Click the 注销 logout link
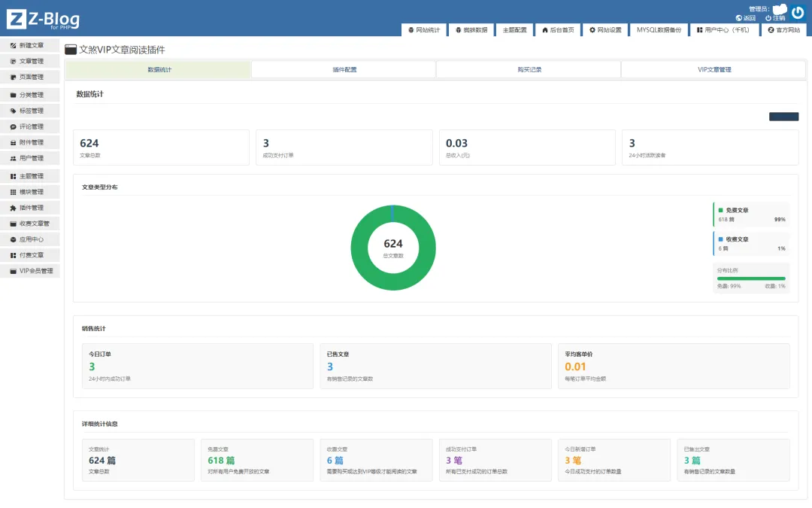The image size is (812, 508). pos(775,18)
